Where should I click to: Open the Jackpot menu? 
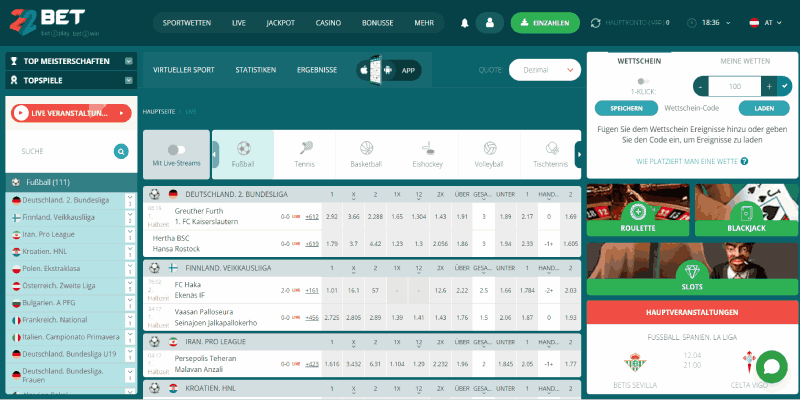281,23
